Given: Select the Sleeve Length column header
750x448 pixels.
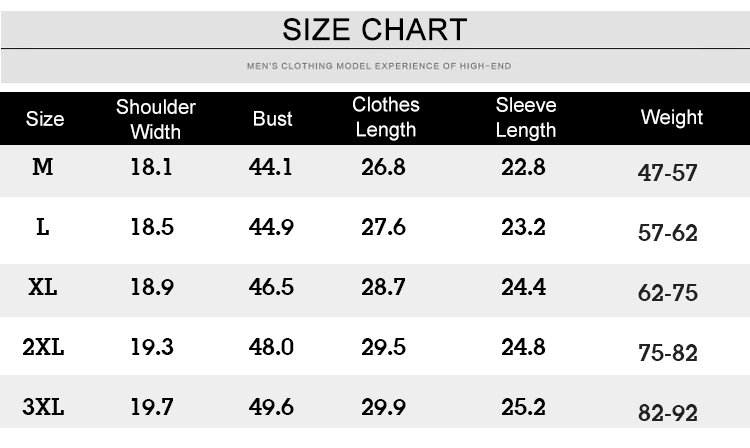Looking at the screenshot, I should tap(526, 117).
